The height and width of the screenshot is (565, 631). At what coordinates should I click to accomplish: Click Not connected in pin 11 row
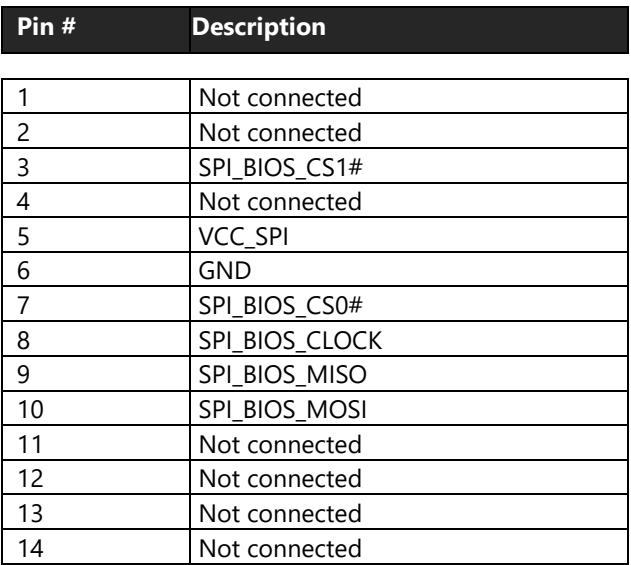click(x=409, y=443)
